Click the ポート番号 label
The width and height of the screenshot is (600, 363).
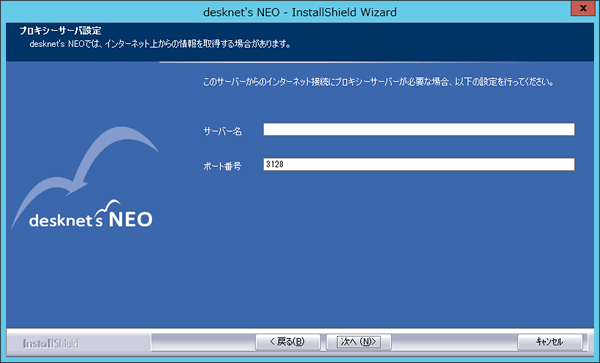pyautogui.click(x=222, y=166)
